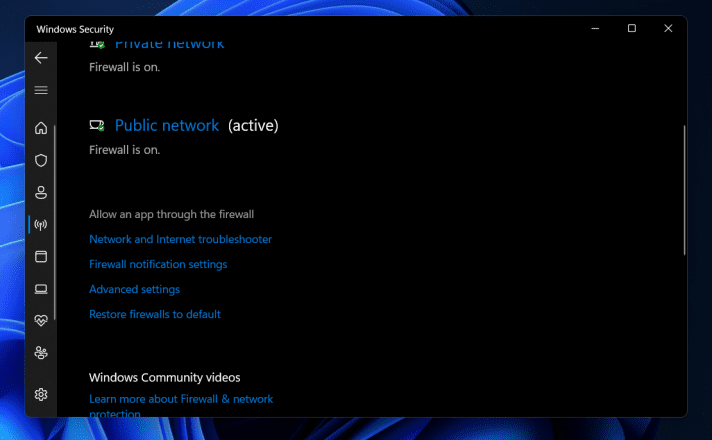The width and height of the screenshot is (712, 440).
Task: Open the Settings gear icon
Action: tap(41, 394)
